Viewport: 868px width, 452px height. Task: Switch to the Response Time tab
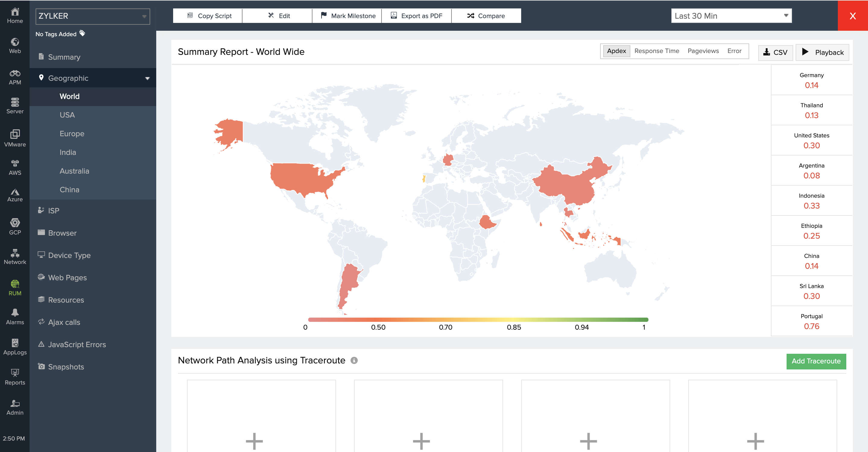[x=656, y=51]
